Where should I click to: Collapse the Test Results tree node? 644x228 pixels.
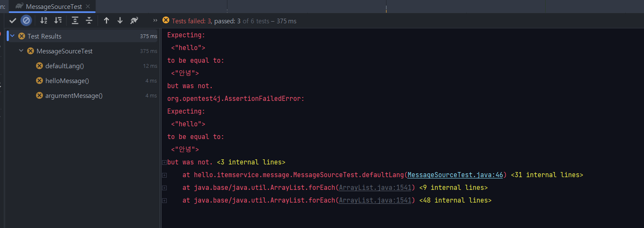click(x=12, y=36)
